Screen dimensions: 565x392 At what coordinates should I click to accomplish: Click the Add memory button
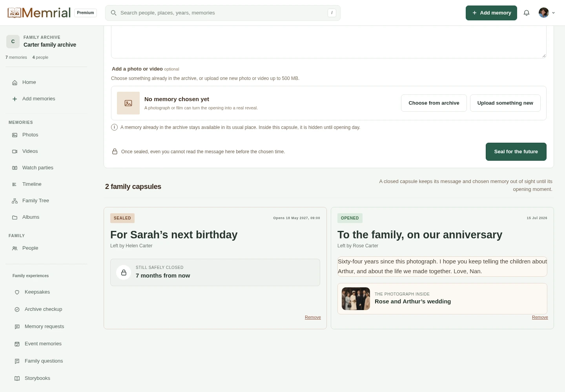tap(491, 13)
